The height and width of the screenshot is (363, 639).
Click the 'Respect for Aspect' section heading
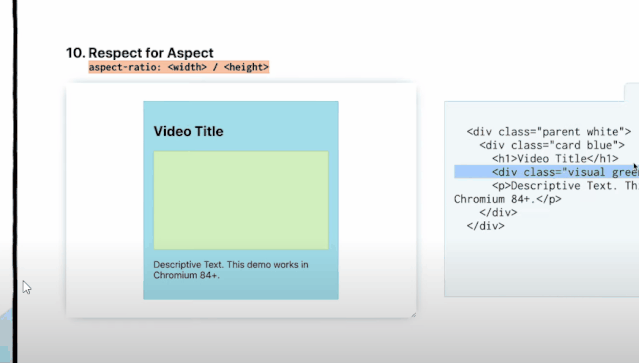151,53
